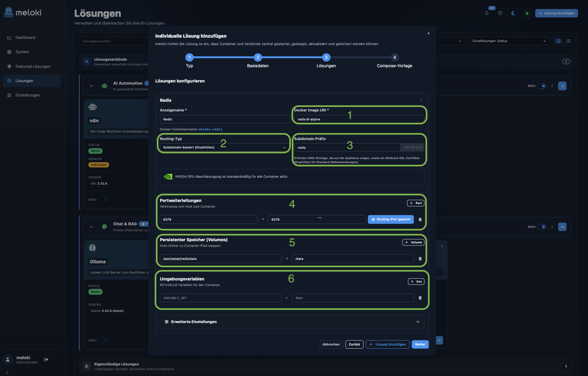Click the meloki octopus logo

pyautogui.click(x=9, y=12)
